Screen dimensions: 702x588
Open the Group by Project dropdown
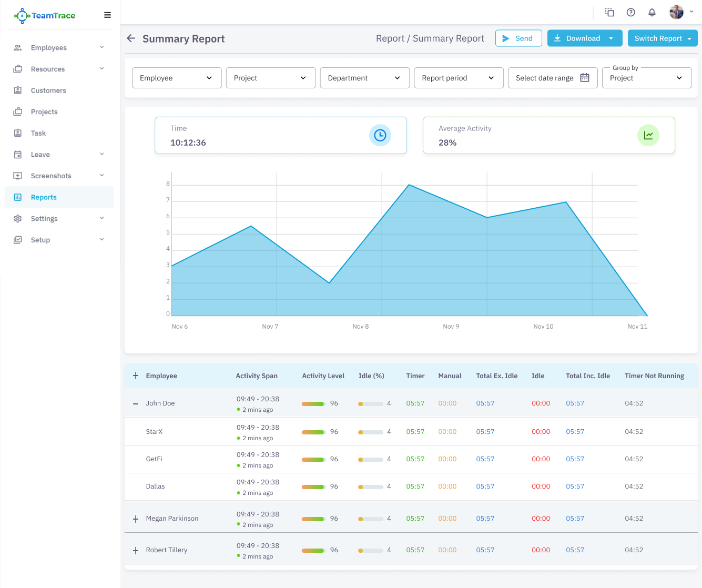(646, 78)
